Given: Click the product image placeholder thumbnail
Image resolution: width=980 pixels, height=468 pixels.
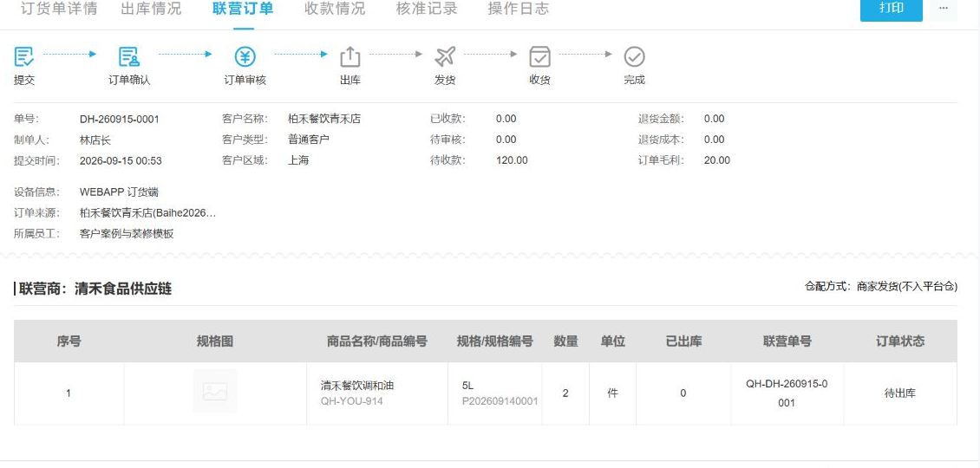Looking at the screenshot, I should coord(215,391).
